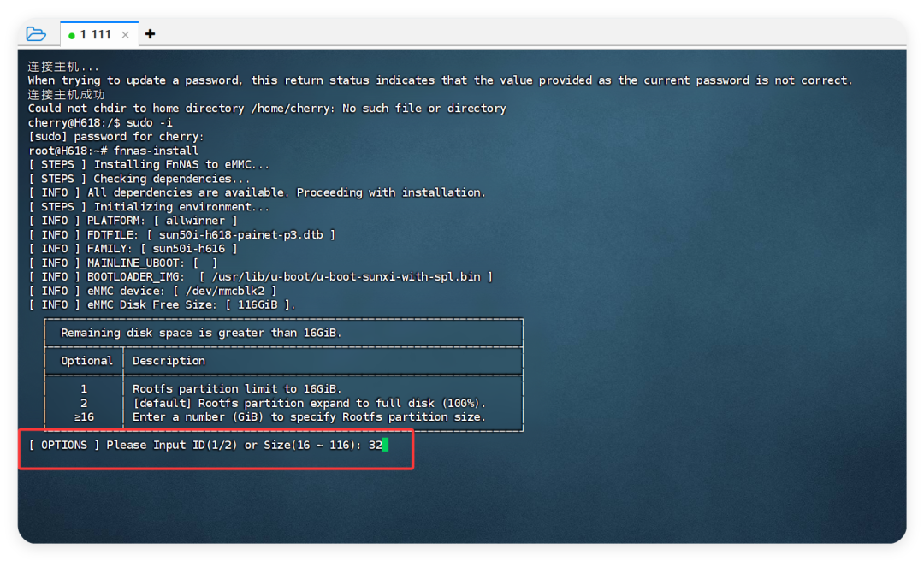
Task: Click the "eMMC Disk Free Size: [ 116GiB ]" line
Action: pyautogui.click(x=162, y=304)
